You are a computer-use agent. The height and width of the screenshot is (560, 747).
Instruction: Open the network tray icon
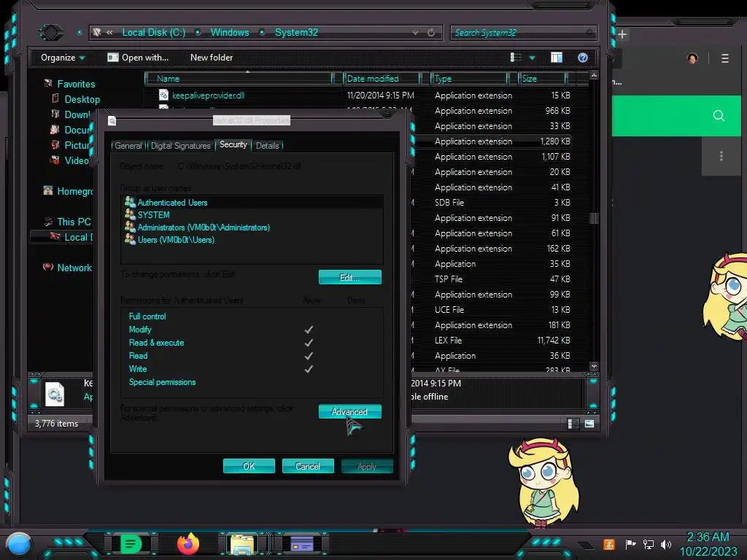coord(648,544)
